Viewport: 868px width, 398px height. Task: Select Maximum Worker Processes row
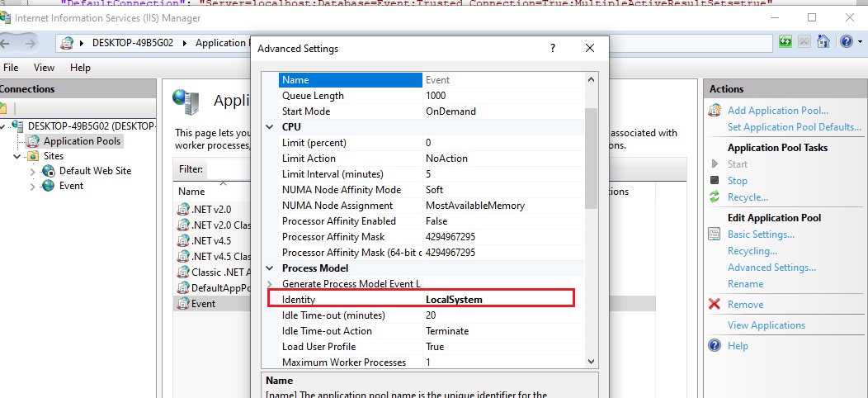click(x=432, y=362)
